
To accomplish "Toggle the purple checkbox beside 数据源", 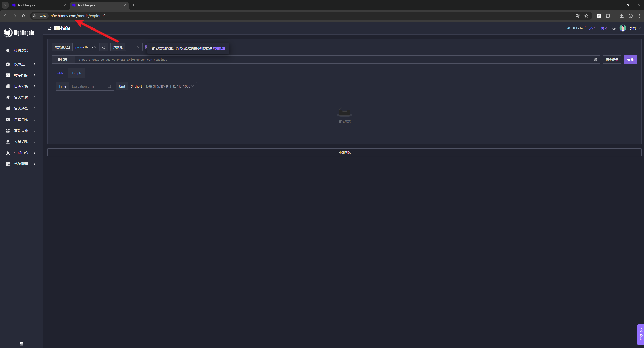I will point(146,47).
